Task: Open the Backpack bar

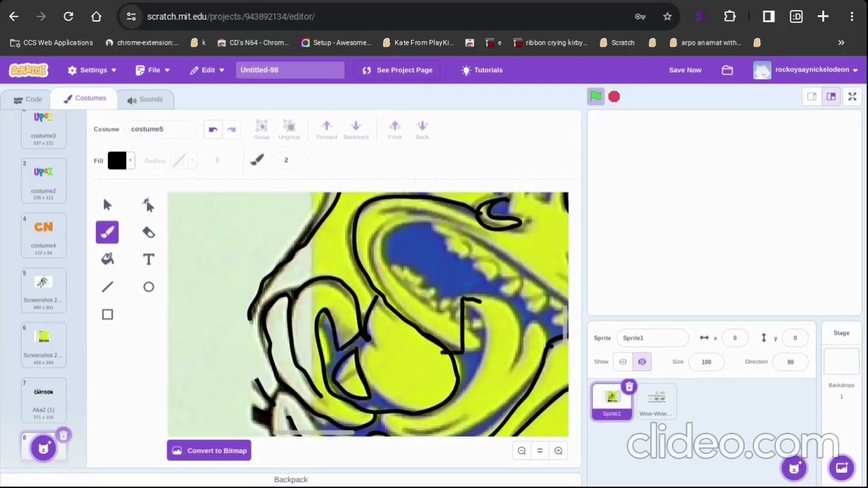Action: pos(291,479)
